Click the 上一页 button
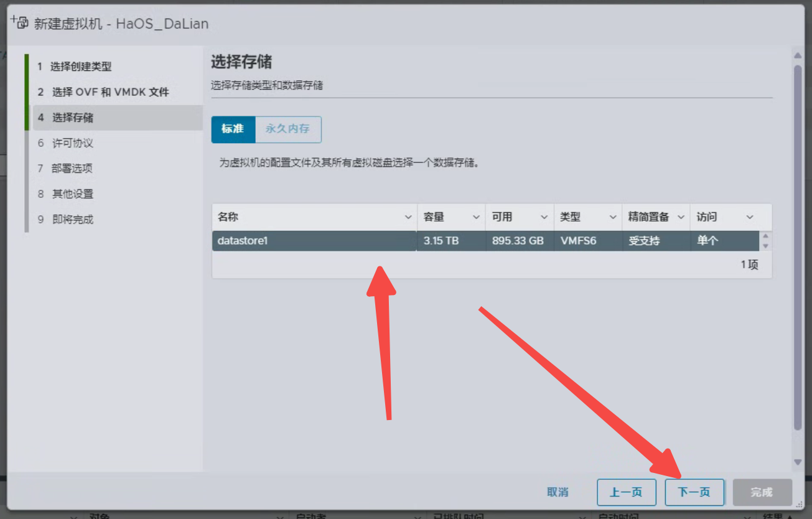Screen dimensions: 812x519 point(625,492)
